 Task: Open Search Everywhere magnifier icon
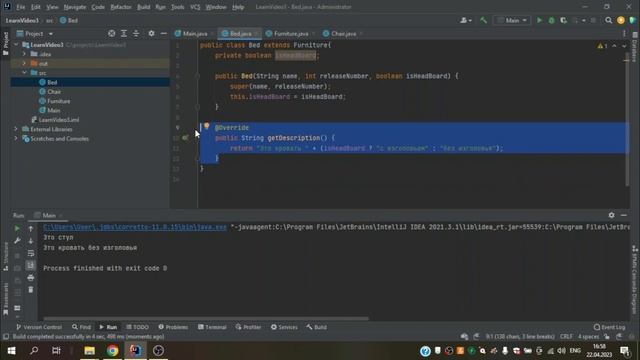609,20
